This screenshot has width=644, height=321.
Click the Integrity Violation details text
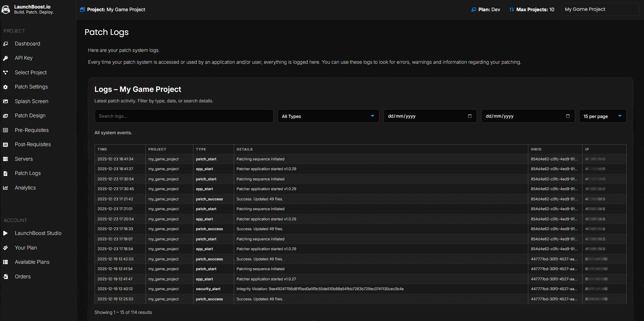click(320, 289)
